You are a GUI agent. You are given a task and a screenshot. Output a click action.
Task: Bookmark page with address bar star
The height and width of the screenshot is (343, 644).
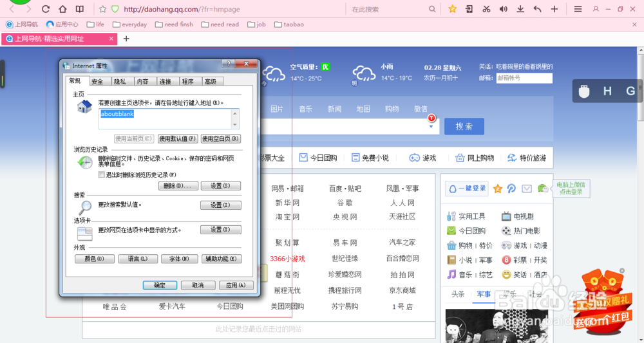102,9
